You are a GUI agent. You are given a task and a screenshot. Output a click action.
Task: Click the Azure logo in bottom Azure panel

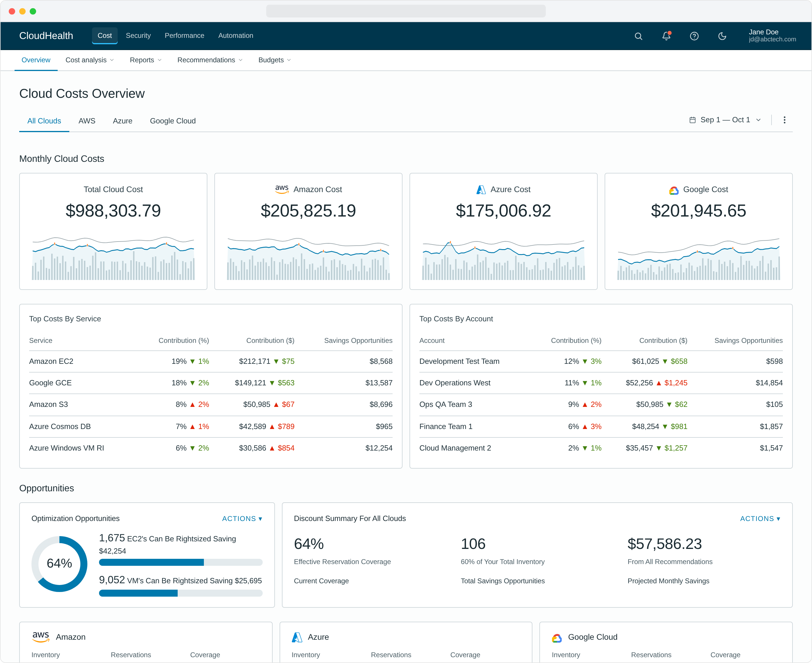(297, 637)
